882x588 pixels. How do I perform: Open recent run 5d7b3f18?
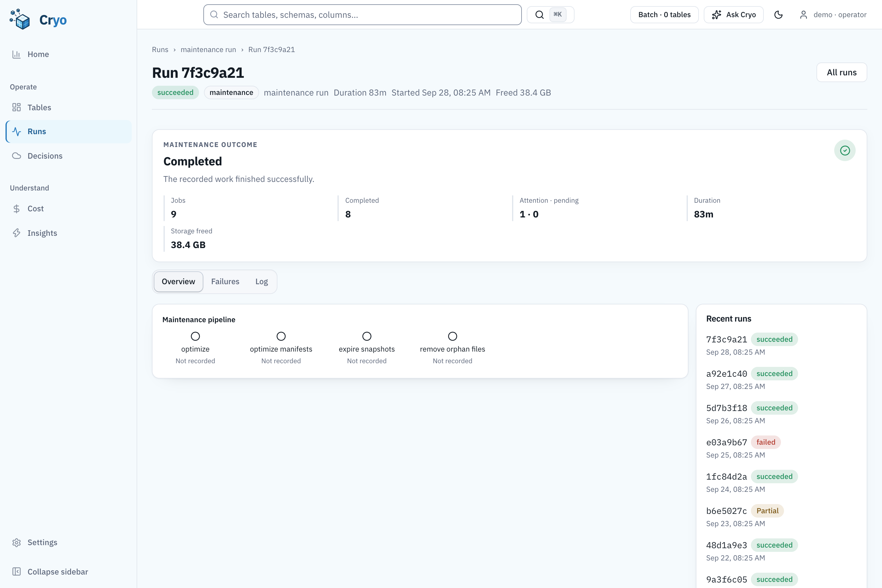pos(726,408)
